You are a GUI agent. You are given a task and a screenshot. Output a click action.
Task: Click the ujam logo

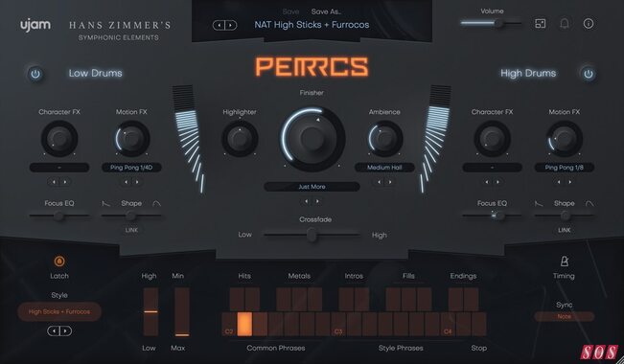coord(35,25)
